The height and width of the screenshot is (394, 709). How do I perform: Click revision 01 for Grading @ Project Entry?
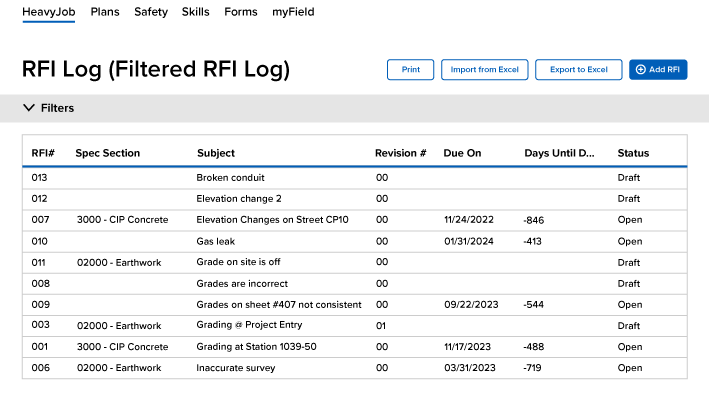pos(381,326)
